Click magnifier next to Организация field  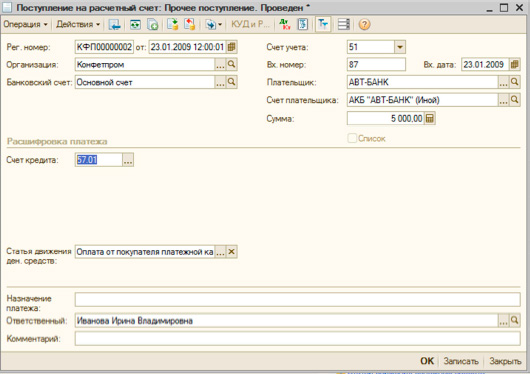click(x=232, y=64)
